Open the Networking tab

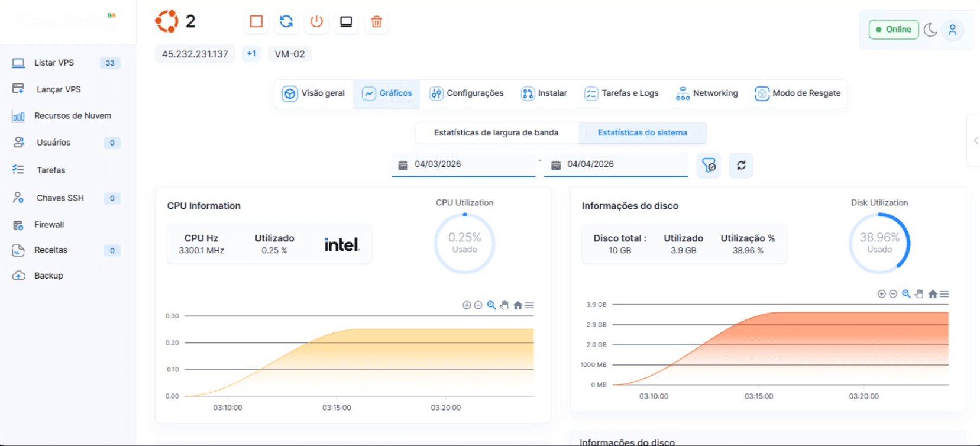707,93
